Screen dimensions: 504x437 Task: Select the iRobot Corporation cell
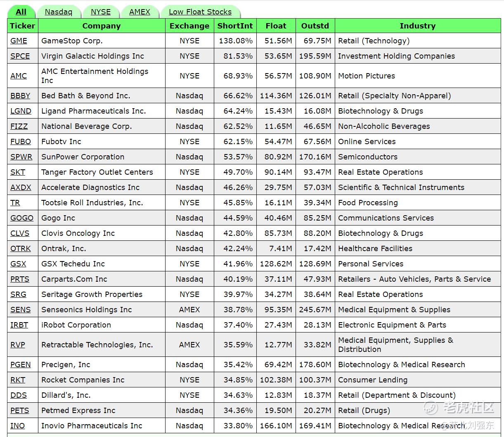pos(102,325)
